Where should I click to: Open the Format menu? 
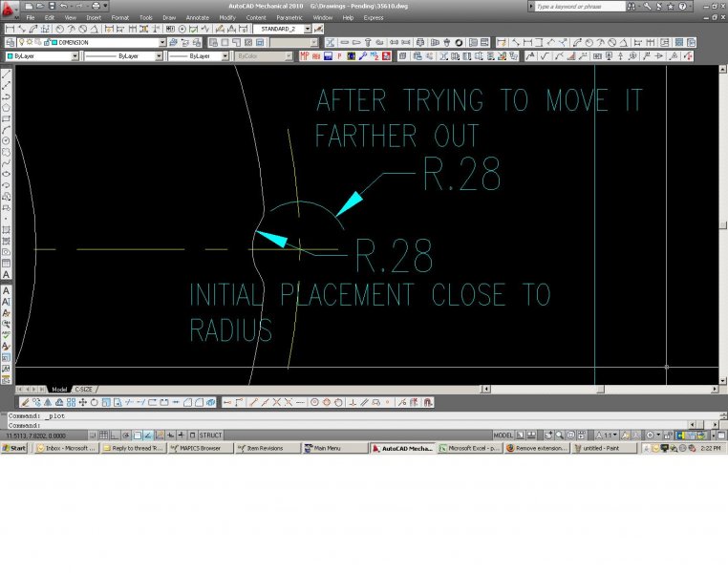coord(119,17)
